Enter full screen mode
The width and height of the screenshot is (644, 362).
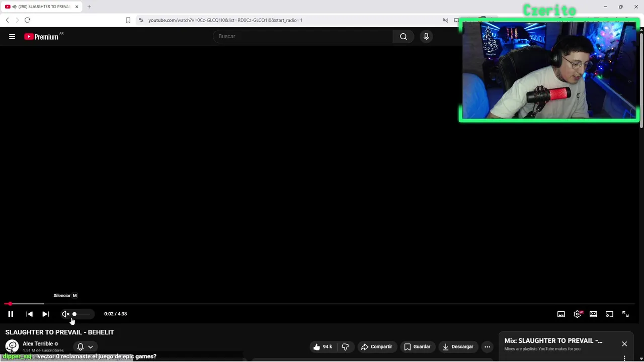tap(625, 314)
